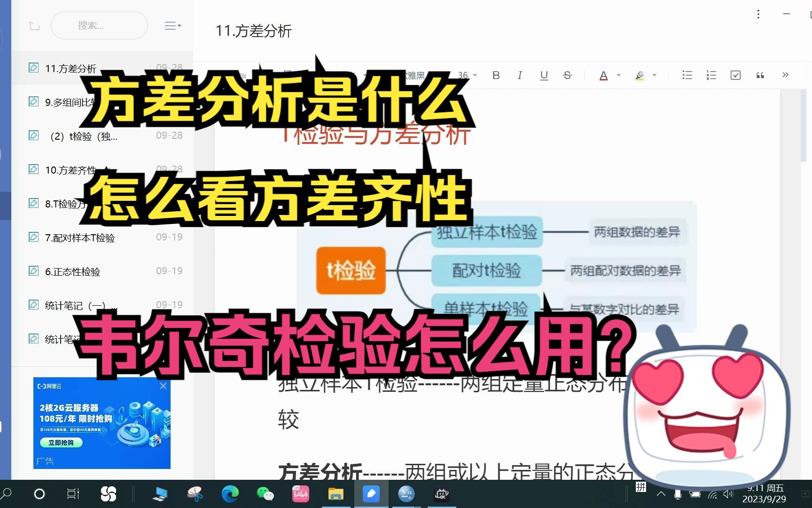Screen dimensions: 812x508
Task: Insert a numbered list
Action: coord(711,75)
